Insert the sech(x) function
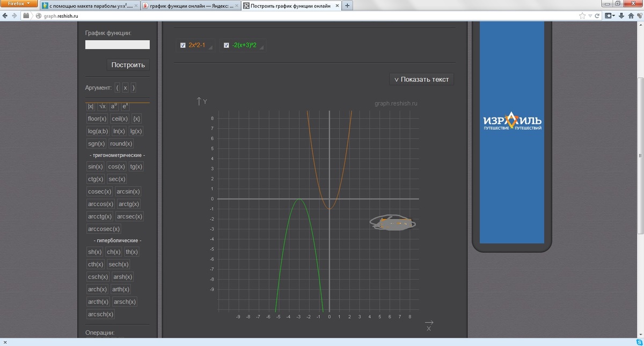Image resolution: width=644 pixels, height=346 pixels. (118, 264)
